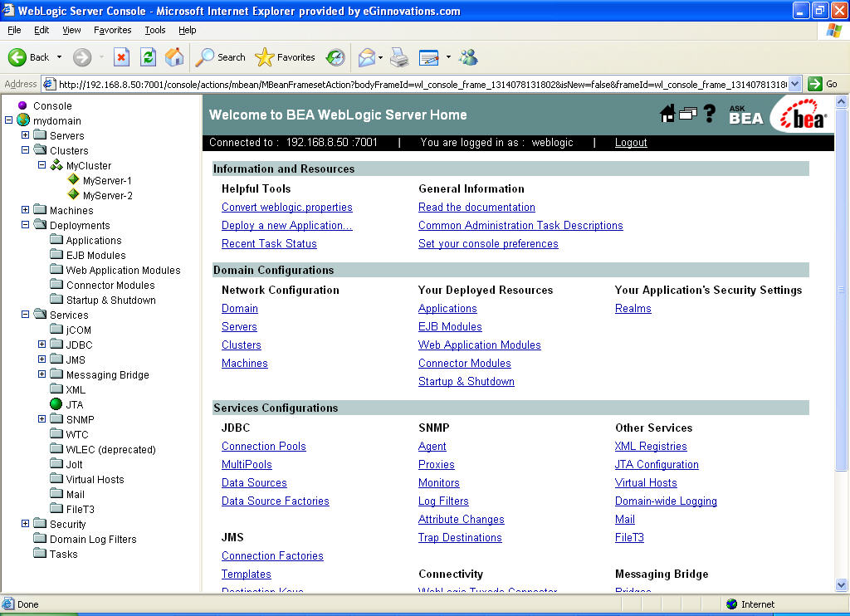
Task: Click the Forward navigation arrow icon
Action: [x=82, y=57]
